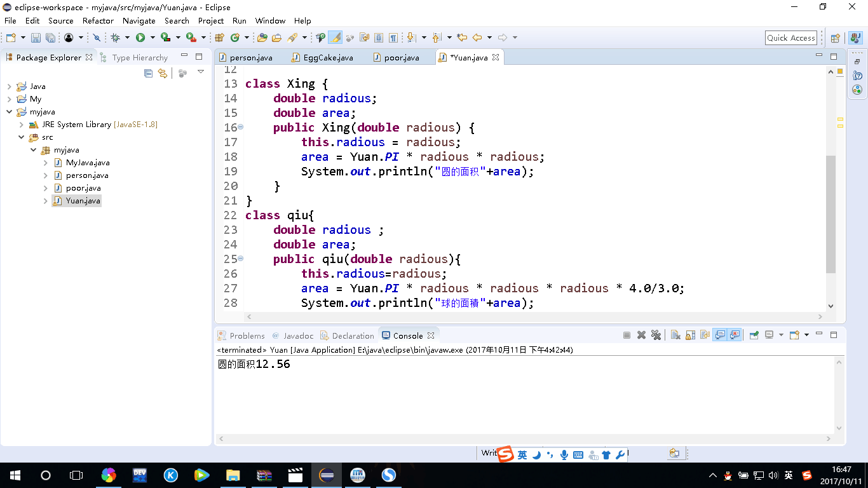Click the Forward navigation arrow
868x488 pixels.
click(x=503, y=37)
